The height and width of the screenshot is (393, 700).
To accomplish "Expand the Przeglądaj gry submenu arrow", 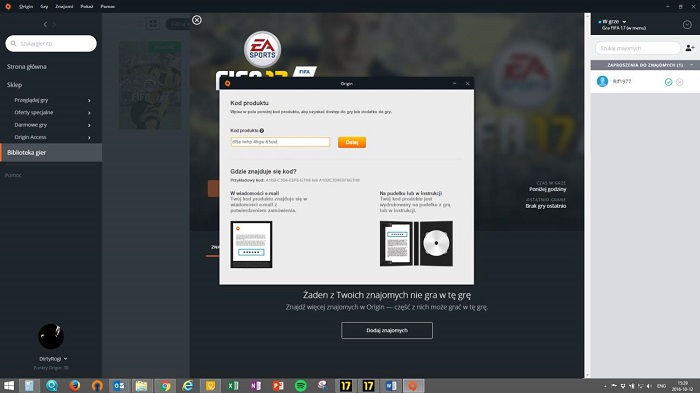I will point(89,100).
